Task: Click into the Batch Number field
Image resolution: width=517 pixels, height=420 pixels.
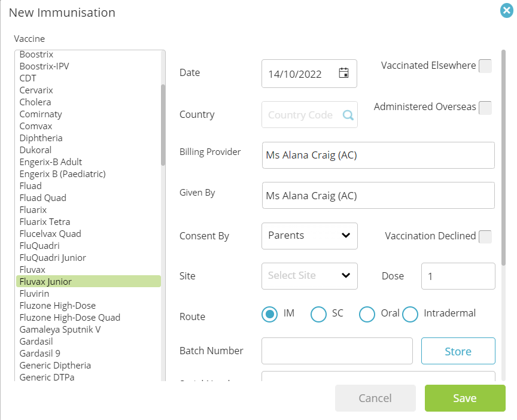Action: pos(337,351)
